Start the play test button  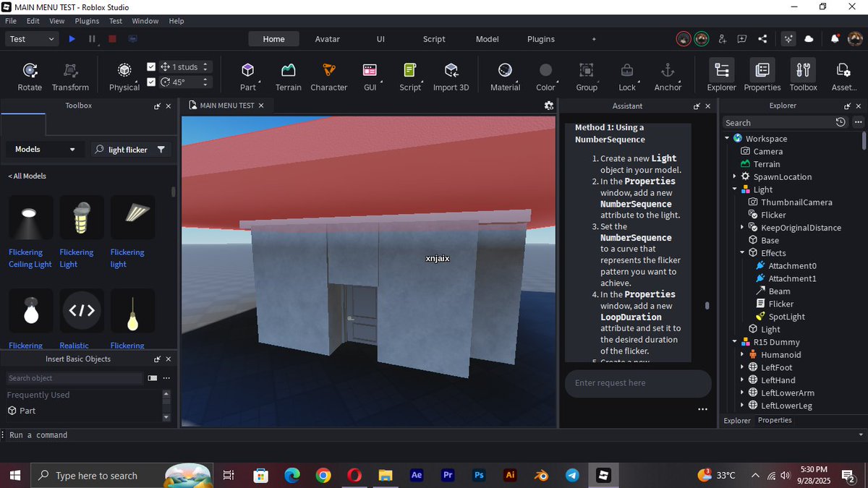coord(72,39)
